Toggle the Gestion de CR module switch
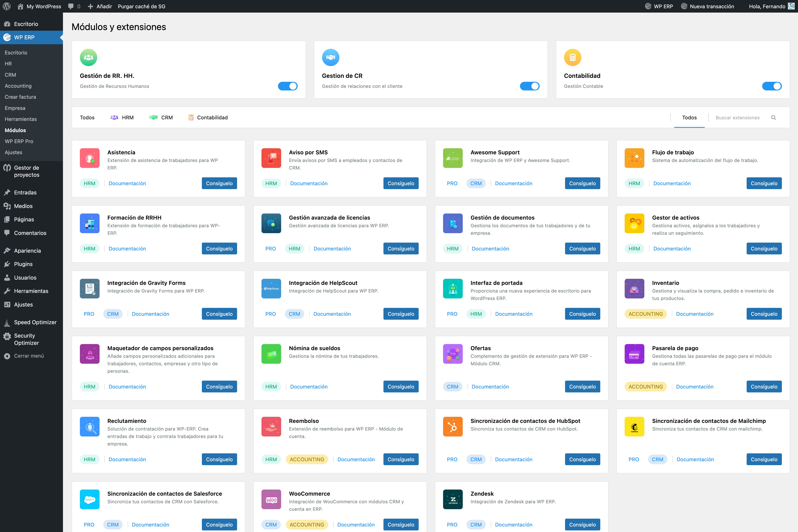The height and width of the screenshot is (532, 798). click(530, 86)
